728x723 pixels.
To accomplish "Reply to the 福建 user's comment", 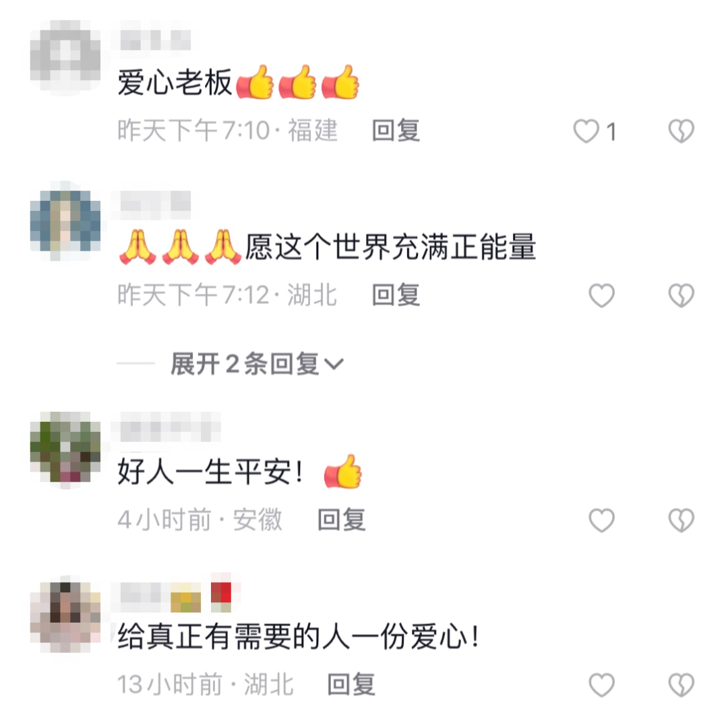I will coord(396,131).
